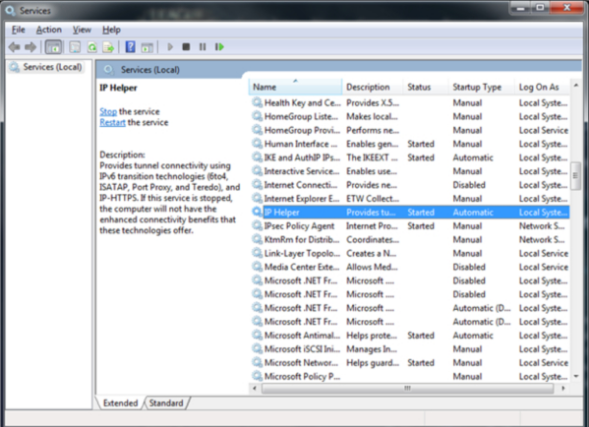Click the Services (Local) pane header
The image size is (589, 427).
point(150,70)
